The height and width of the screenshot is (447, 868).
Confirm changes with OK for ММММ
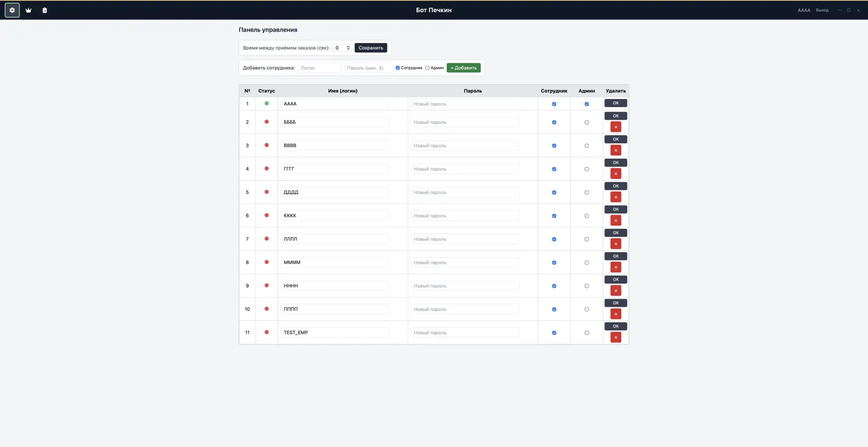tap(616, 256)
